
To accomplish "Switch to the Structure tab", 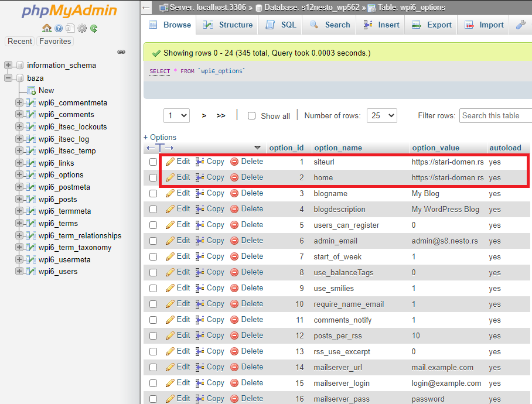I will (228, 25).
